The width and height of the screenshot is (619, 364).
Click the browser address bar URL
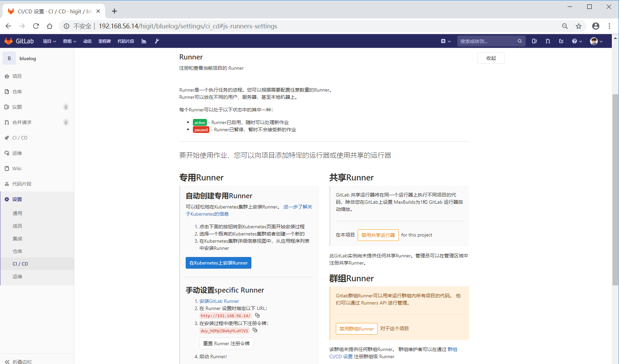point(188,26)
